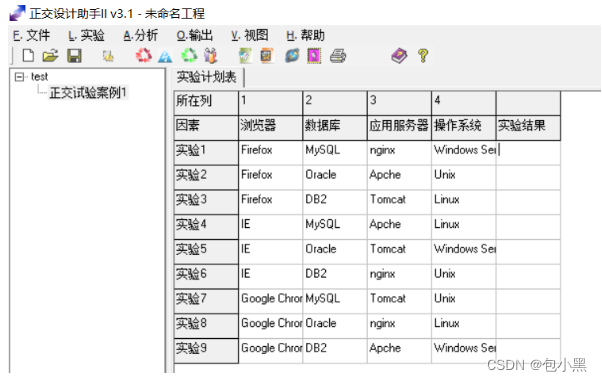Select the 实验8 row header
The height and width of the screenshot is (382, 602).
(x=206, y=326)
